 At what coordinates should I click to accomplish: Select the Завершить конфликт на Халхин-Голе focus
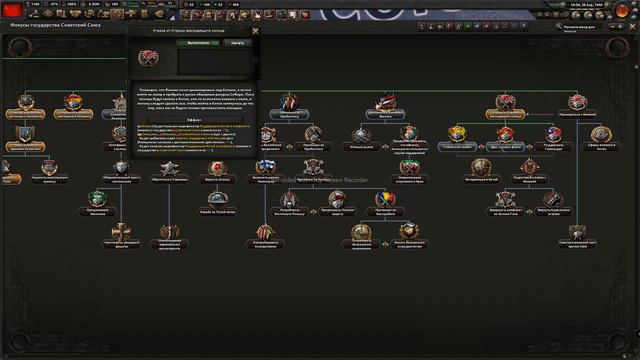[505, 204]
